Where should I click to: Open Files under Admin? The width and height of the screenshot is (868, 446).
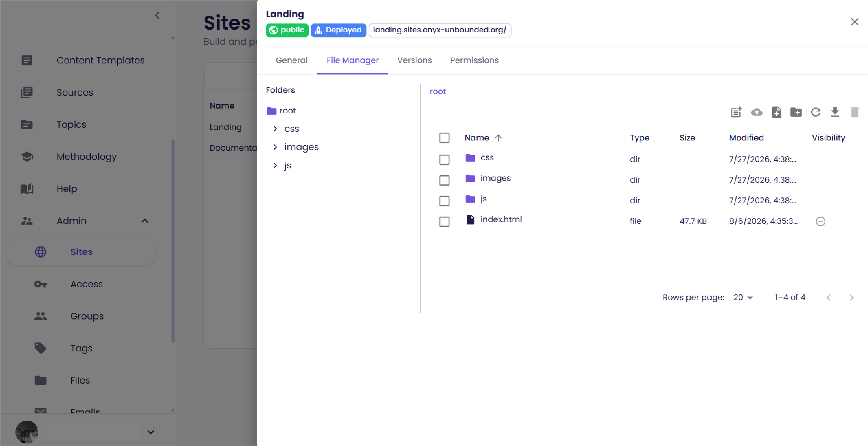pyautogui.click(x=80, y=380)
